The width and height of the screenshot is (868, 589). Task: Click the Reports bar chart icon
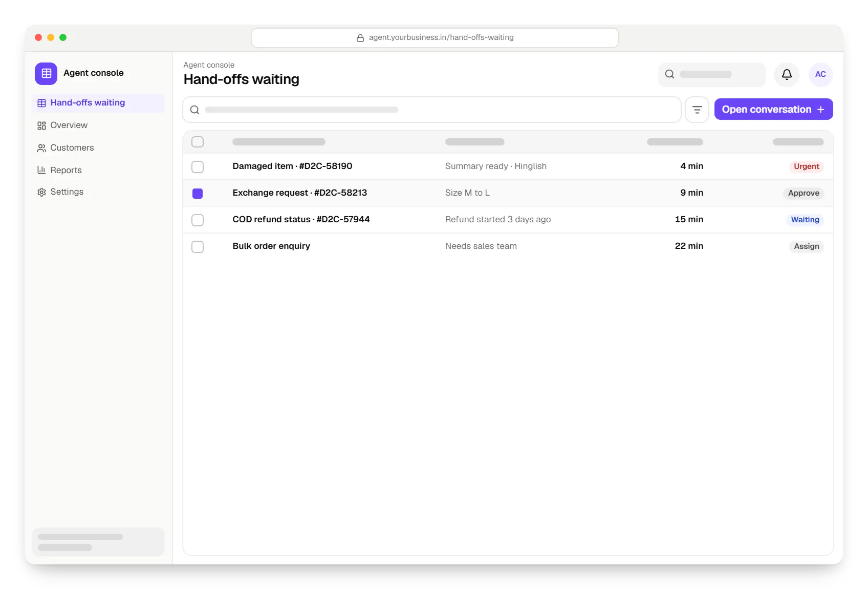[41, 170]
